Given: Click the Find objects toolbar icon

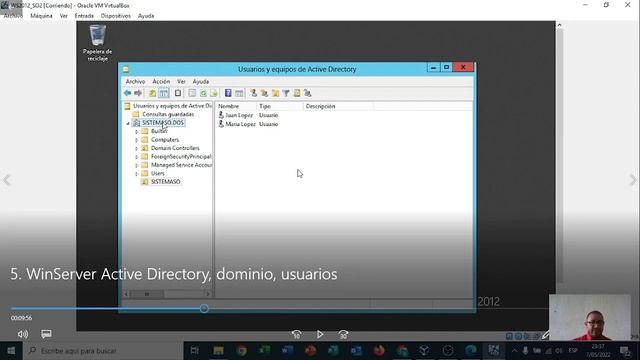Looking at the screenshot, I should click(297, 93).
